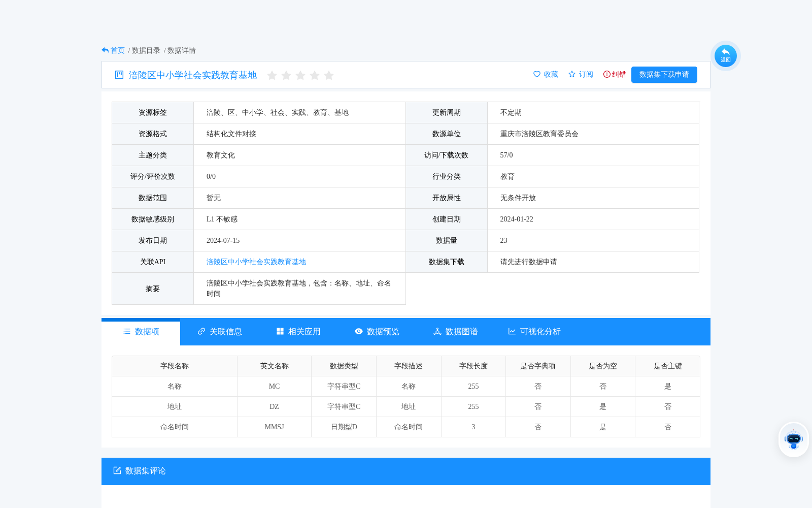This screenshot has height=508, width=812.
Task: Click the 数据集下载申请 button
Action: [664, 75]
